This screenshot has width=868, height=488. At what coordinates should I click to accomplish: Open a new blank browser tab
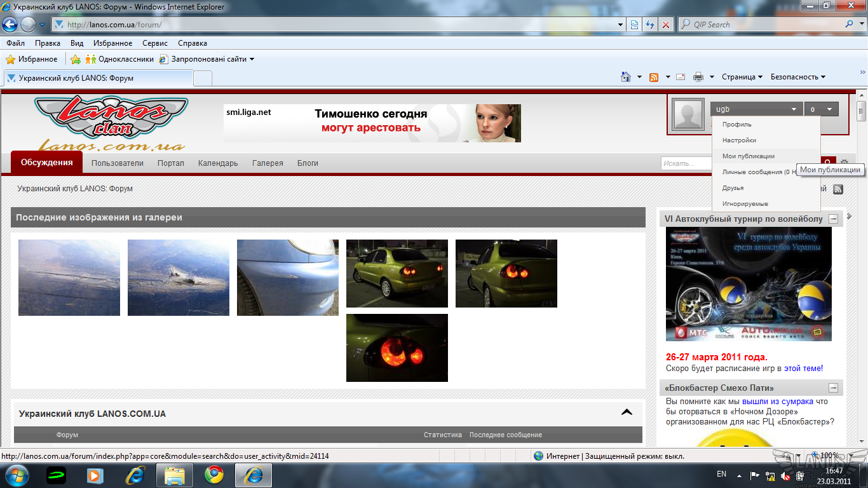203,78
